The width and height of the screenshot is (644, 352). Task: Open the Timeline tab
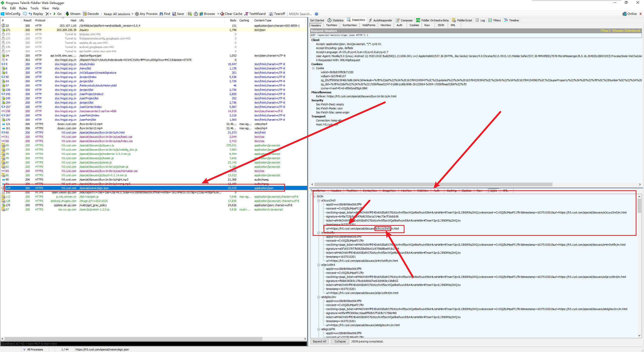pyautogui.click(x=511, y=20)
